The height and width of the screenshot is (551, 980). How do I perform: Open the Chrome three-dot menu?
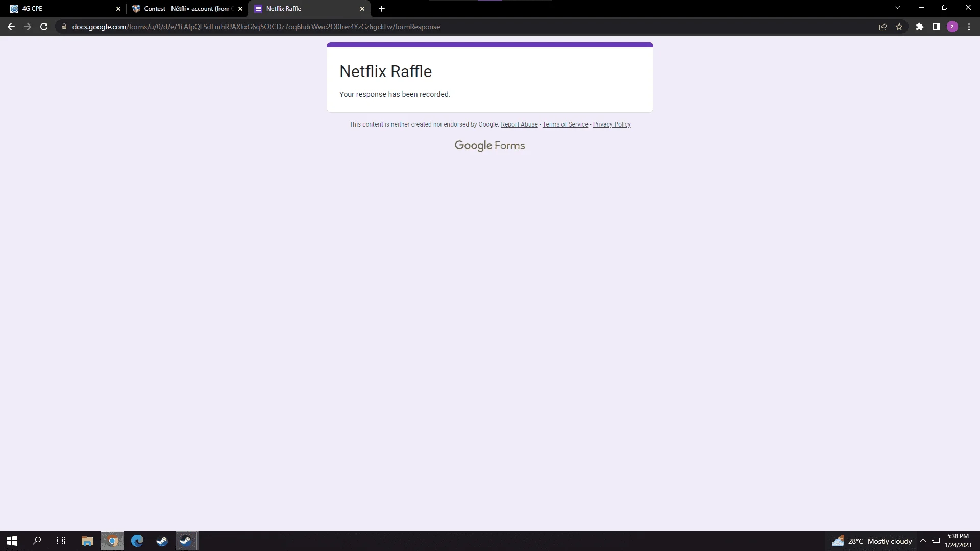click(969, 27)
